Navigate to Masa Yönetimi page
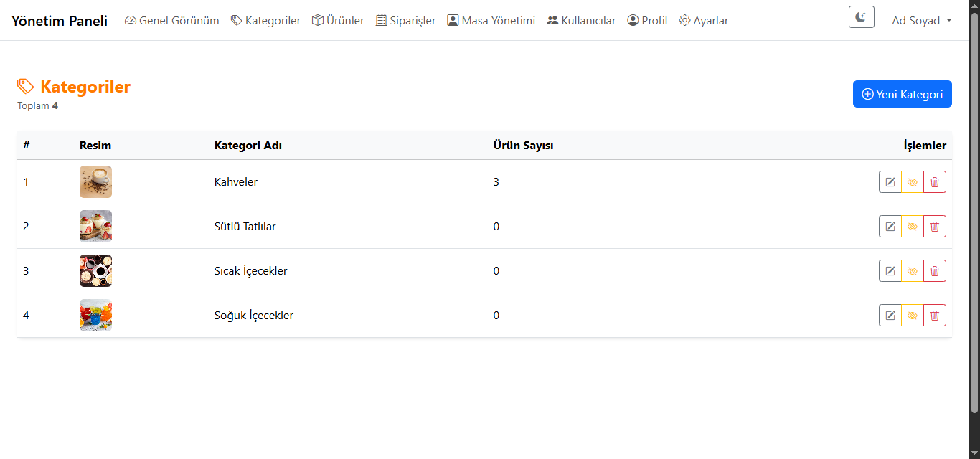 [x=491, y=21]
